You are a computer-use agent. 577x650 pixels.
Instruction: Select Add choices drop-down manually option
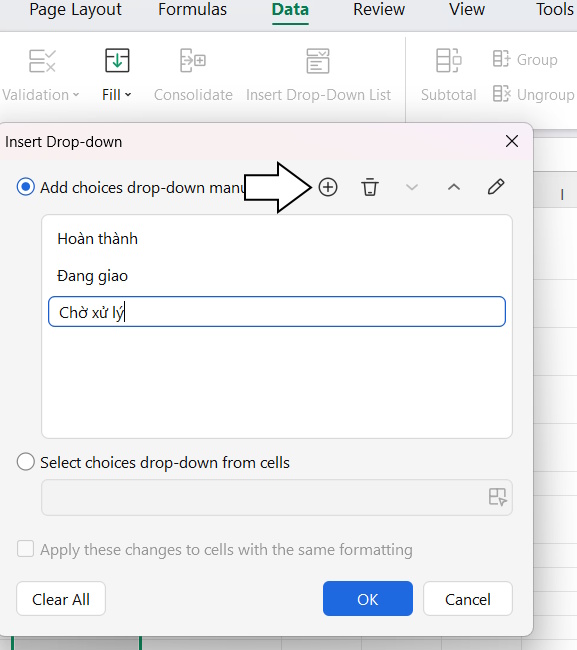[26, 187]
